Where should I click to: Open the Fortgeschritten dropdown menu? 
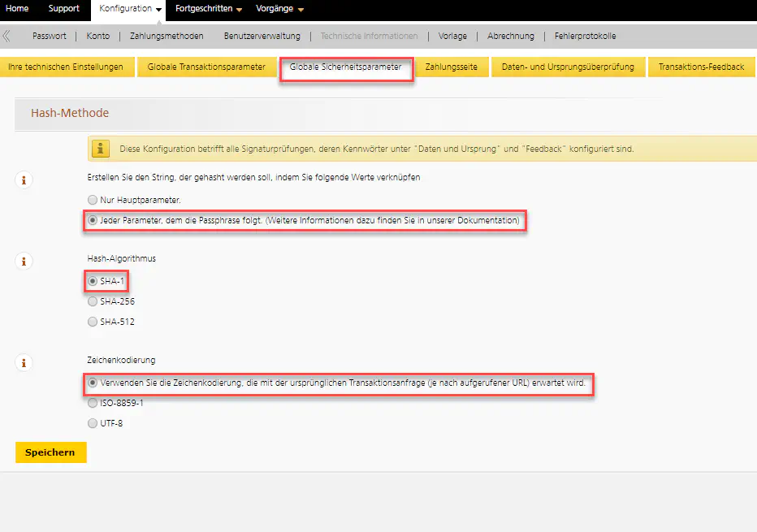click(209, 9)
